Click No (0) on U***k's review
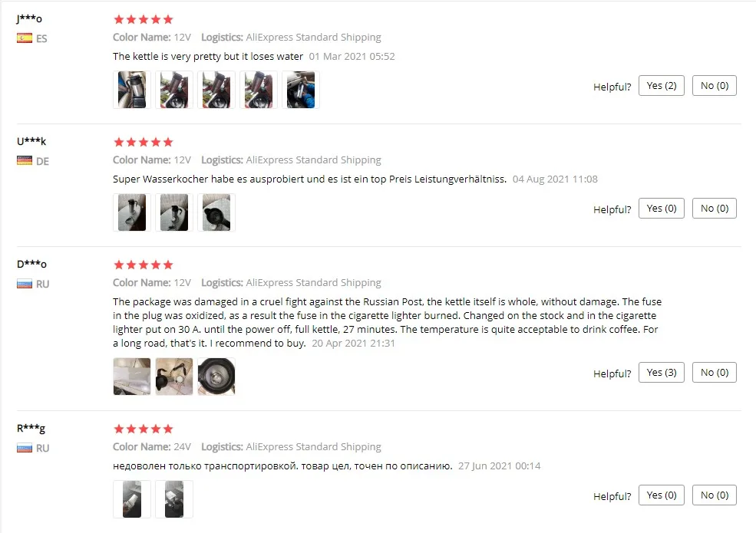756x533 pixels. click(714, 208)
